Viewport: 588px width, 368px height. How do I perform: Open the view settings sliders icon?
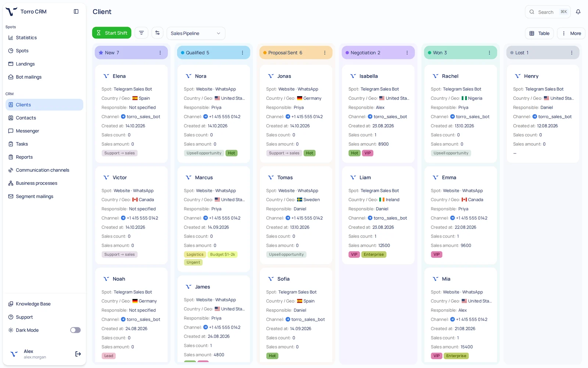[x=157, y=33]
